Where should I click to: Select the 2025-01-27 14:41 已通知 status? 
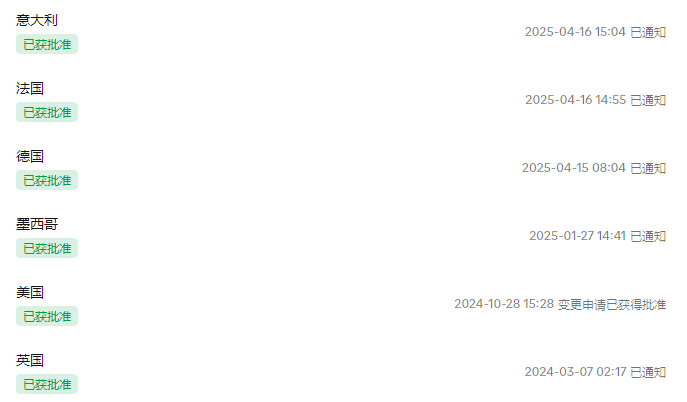tap(598, 236)
